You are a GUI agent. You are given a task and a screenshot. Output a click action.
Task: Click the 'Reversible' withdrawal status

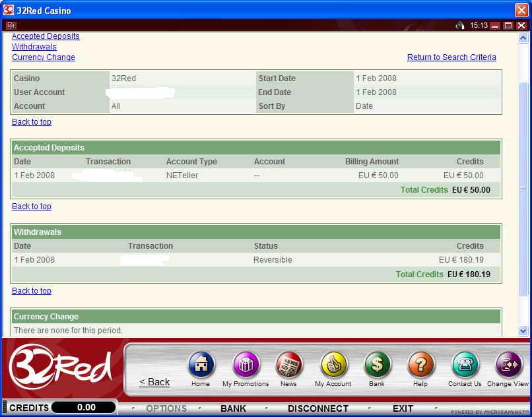click(x=273, y=260)
